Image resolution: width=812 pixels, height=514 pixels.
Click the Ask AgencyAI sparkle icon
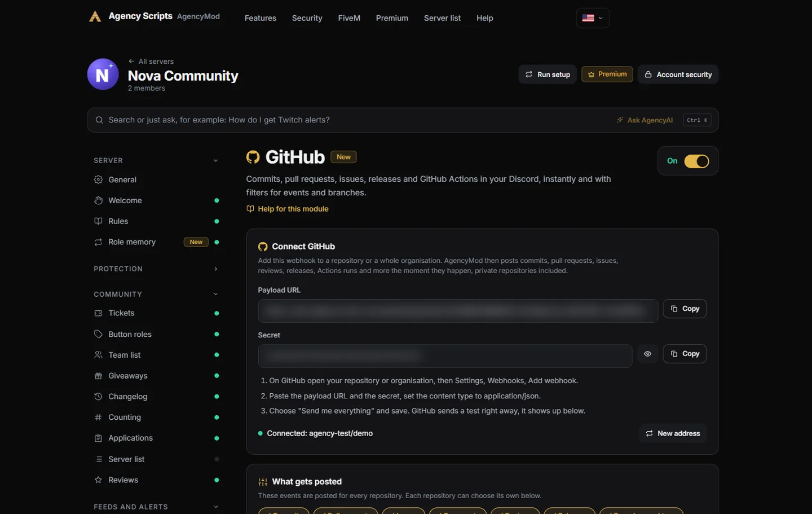coord(620,120)
